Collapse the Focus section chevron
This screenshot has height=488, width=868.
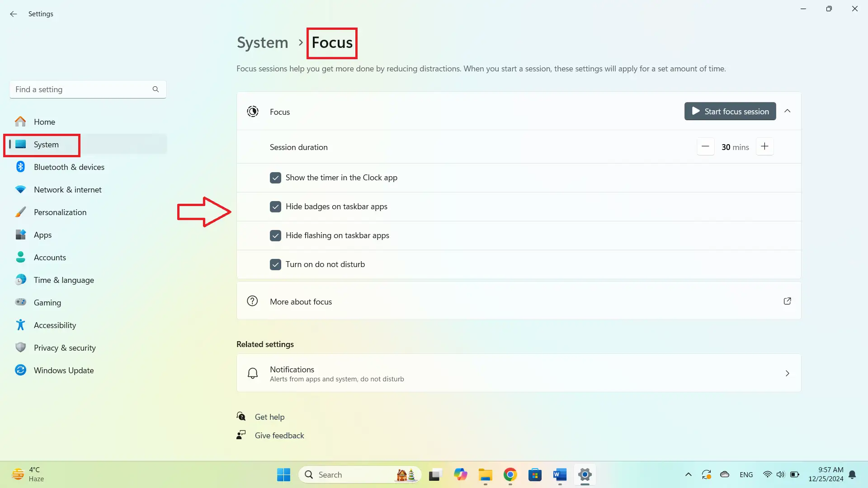(787, 111)
